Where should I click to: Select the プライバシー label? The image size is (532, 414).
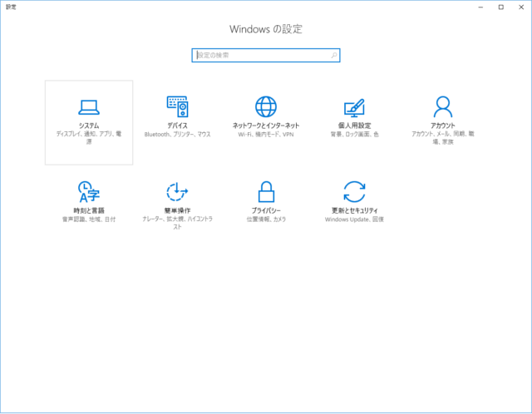click(x=266, y=210)
